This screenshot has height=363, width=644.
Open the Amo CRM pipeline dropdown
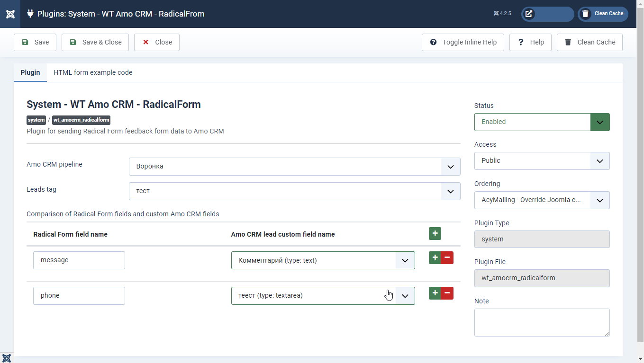(294, 167)
